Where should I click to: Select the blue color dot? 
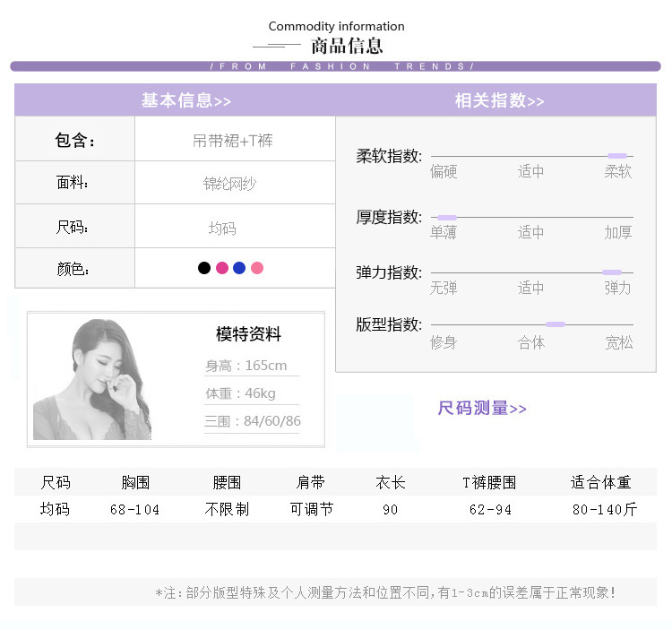(239, 268)
